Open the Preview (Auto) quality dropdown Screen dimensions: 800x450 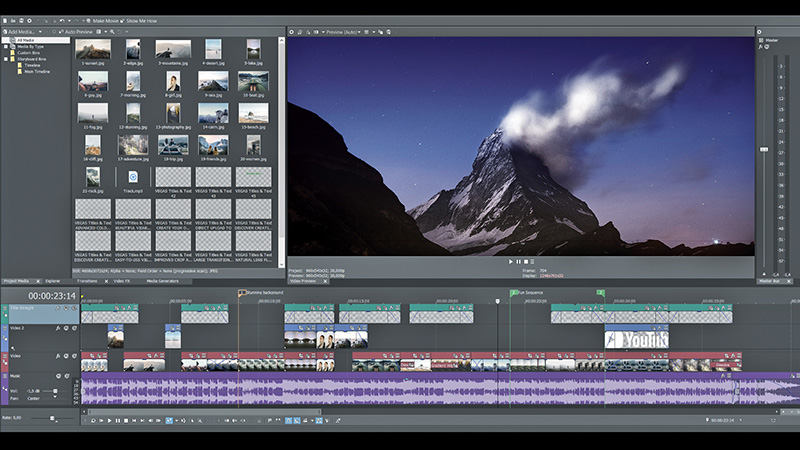(341, 32)
